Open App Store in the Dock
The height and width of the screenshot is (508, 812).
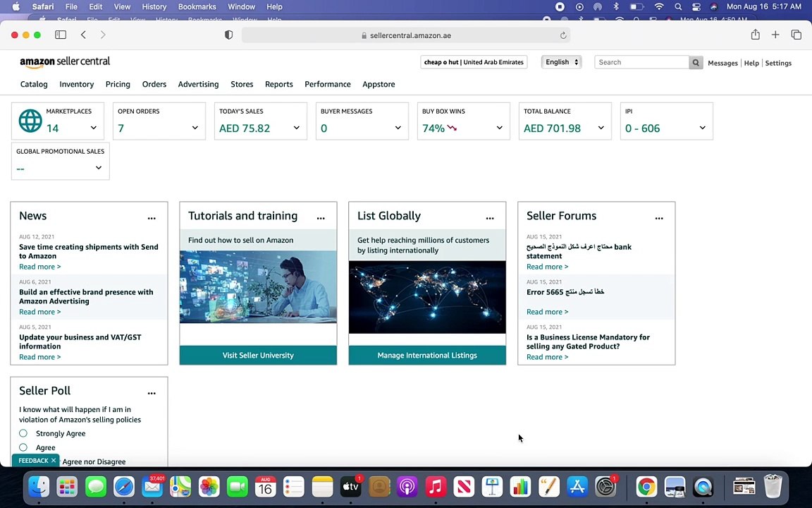[577, 487]
